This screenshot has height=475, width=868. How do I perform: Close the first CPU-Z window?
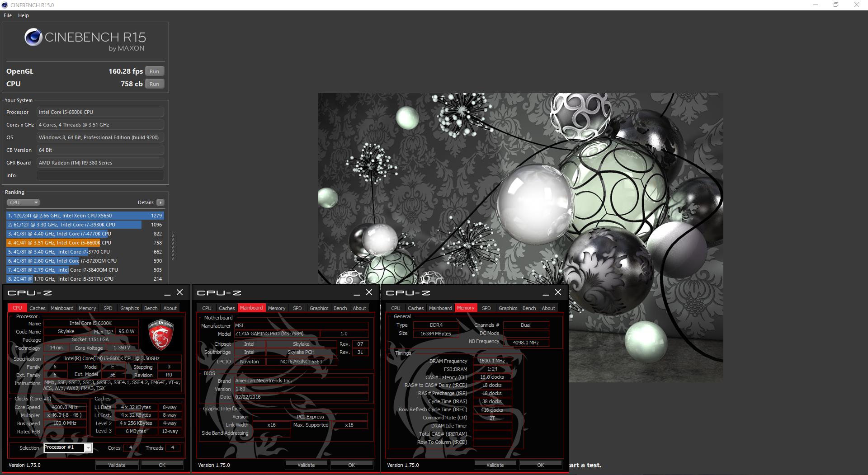point(179,292)
